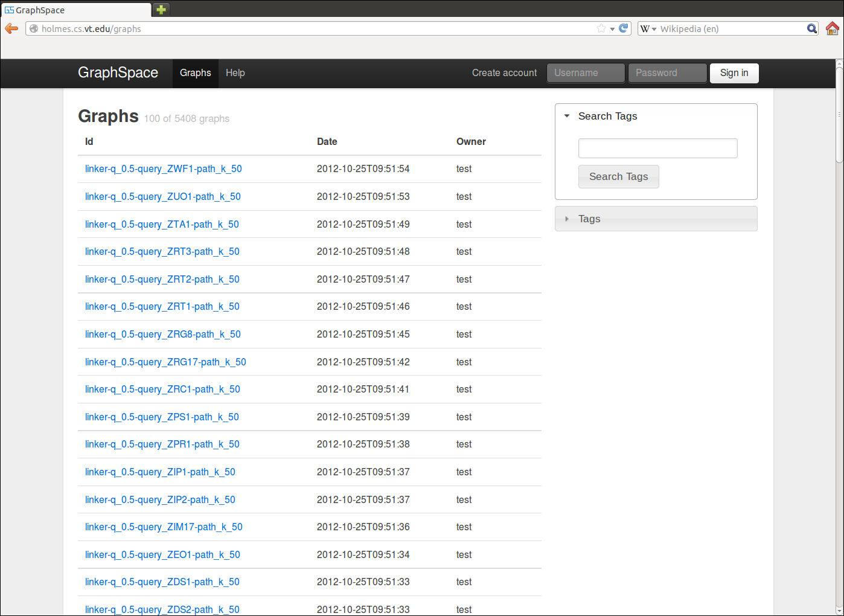Click the Search Tags button
This screenshot has height=616, width=844.
pos(618,176)
